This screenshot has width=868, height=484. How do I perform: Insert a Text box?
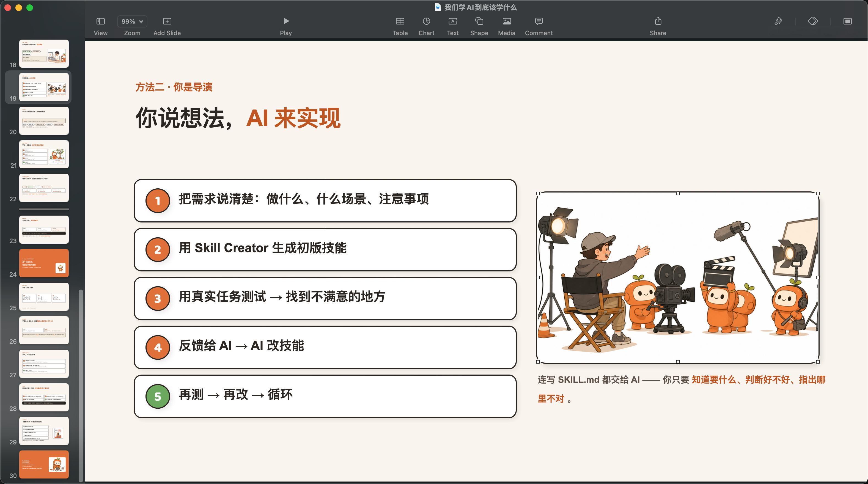point(453,26)
